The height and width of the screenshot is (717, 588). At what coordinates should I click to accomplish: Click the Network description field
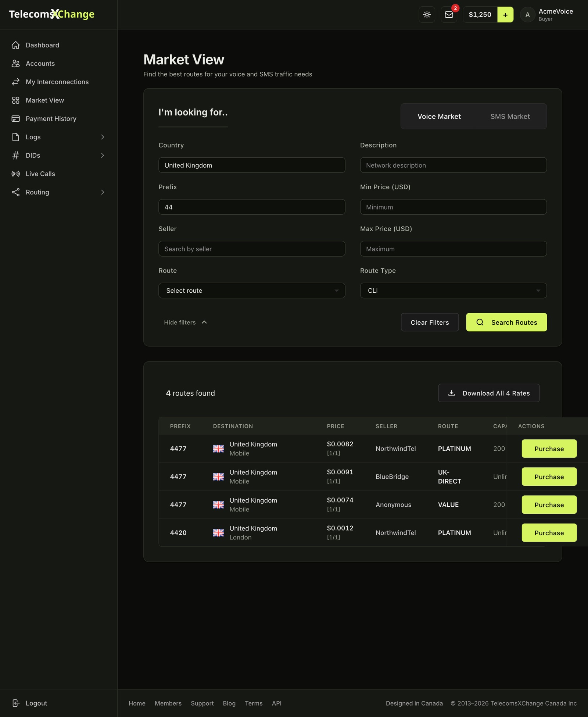point(453,165)
